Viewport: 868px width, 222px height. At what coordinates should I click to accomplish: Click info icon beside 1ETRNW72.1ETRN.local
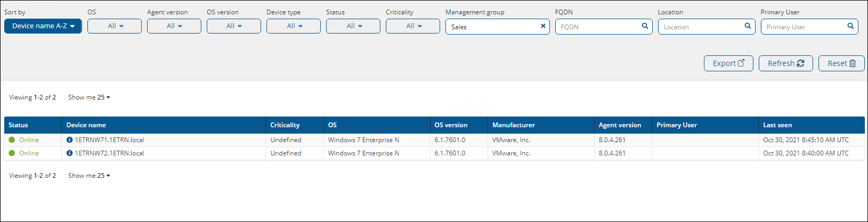coord(69,153)
